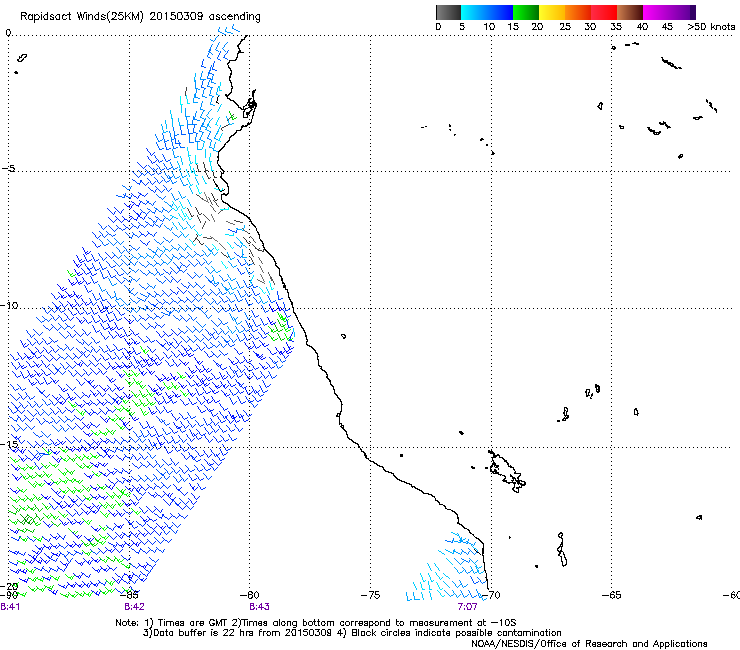
Task: Click the '-70' longitude axis label
Action: coord(491,595)
